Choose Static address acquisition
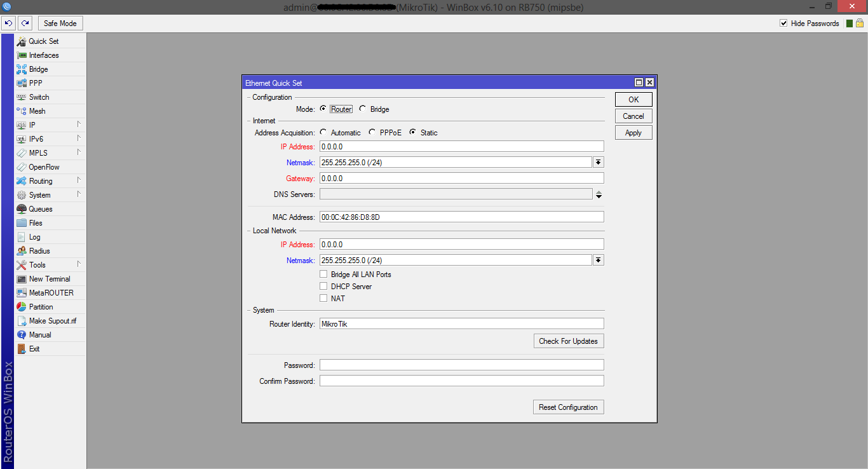 pyautogui.click(x=413, y=133)
